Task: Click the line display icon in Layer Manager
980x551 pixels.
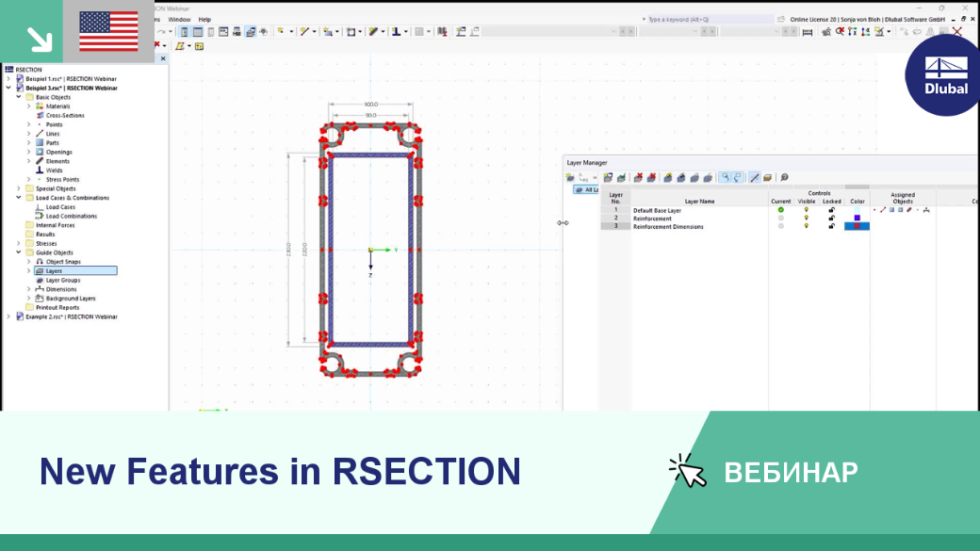Action: [755, 178]
